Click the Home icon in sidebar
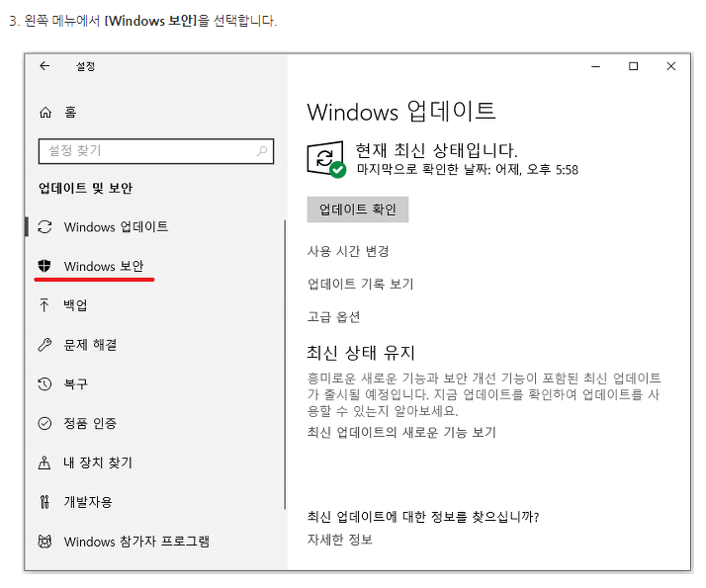The image size is (706, 588). pyautogui.click(x=44, y=113)
